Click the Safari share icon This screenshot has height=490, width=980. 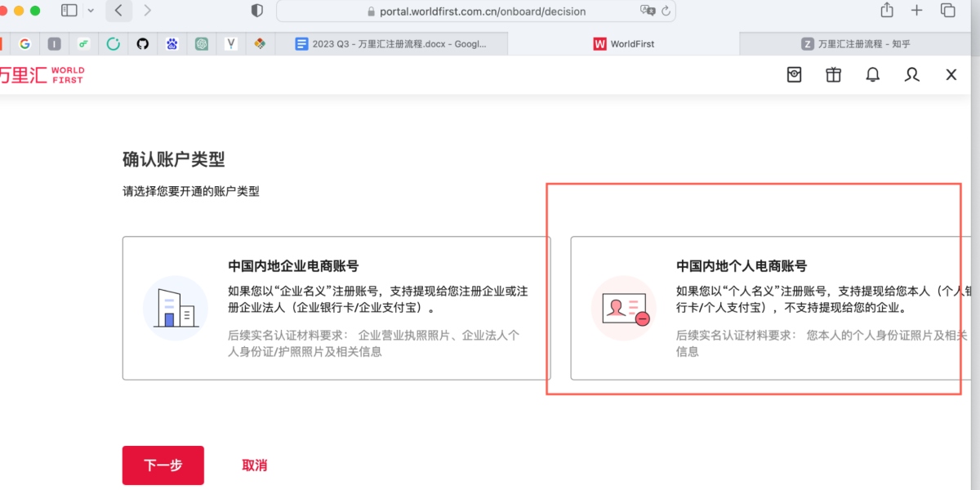887,11
